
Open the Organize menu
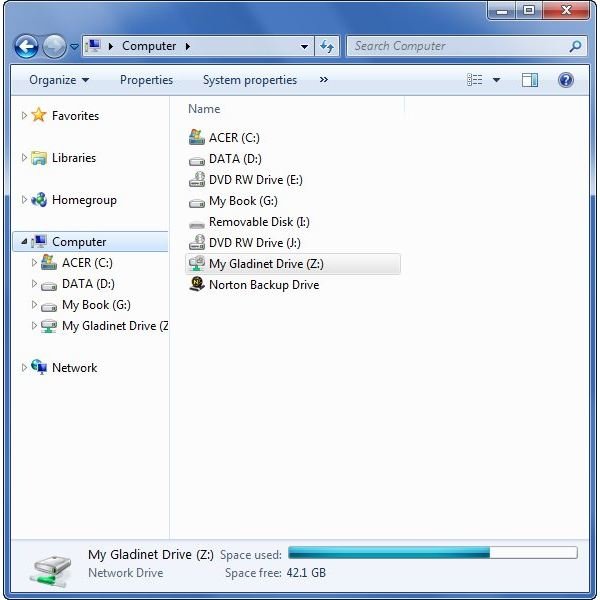[59, 80]
